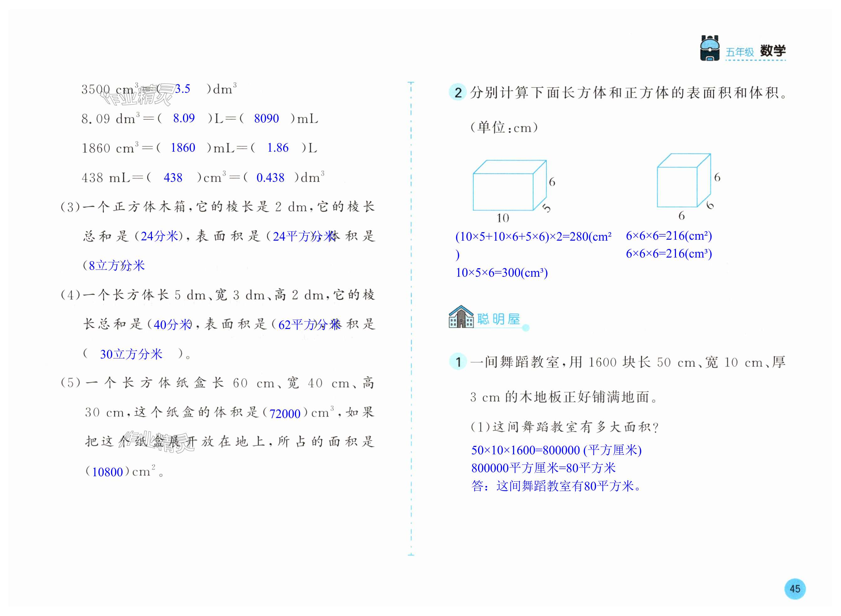Click the 0.438 dm³ answer blank

pyautogui.click(x=270, y=177)
